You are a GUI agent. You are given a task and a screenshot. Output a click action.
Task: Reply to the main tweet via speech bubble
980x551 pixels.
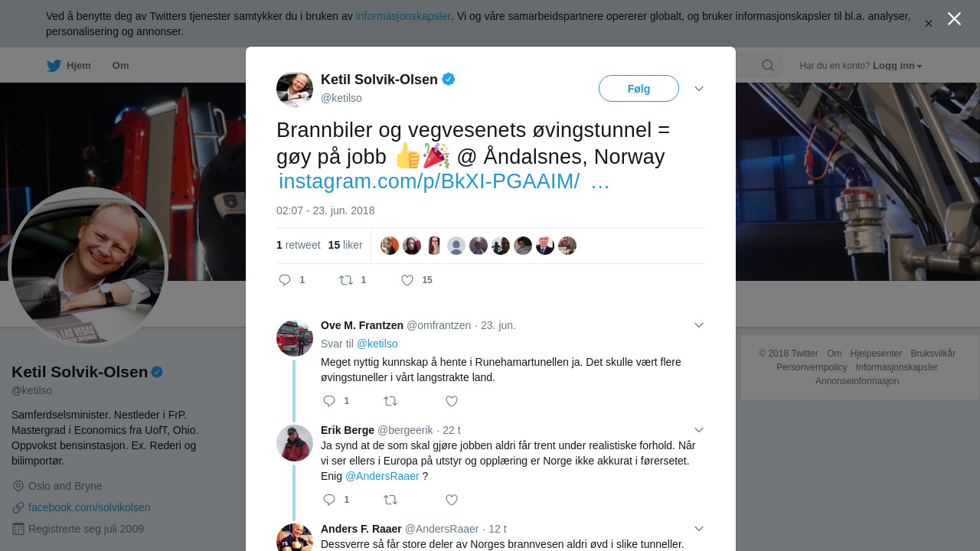(285, 280)
